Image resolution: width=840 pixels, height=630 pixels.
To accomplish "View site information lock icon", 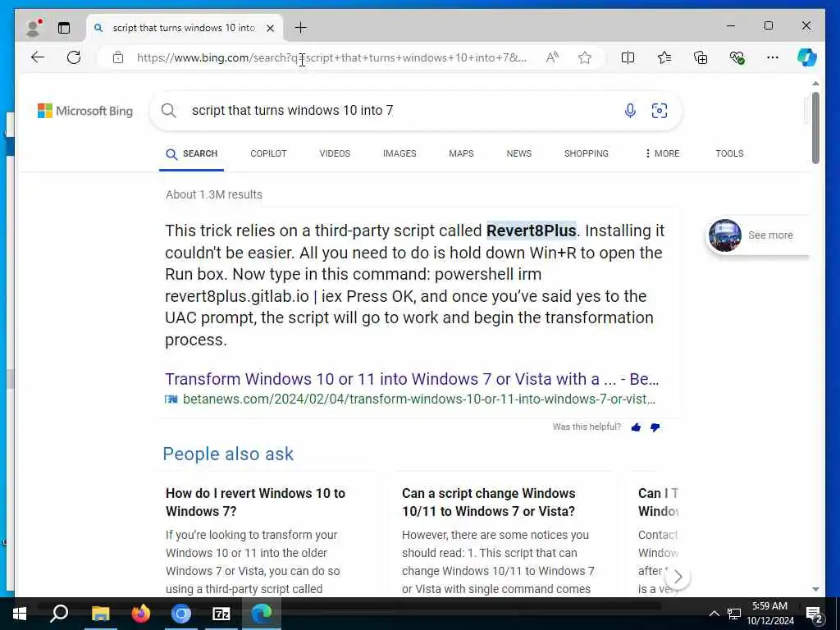I will click(118, 57).
